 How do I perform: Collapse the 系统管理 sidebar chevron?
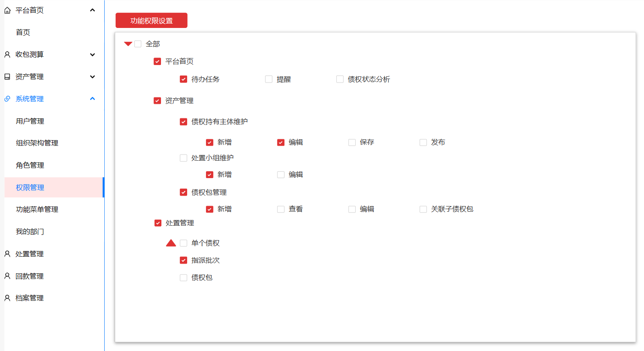point(92,99)
